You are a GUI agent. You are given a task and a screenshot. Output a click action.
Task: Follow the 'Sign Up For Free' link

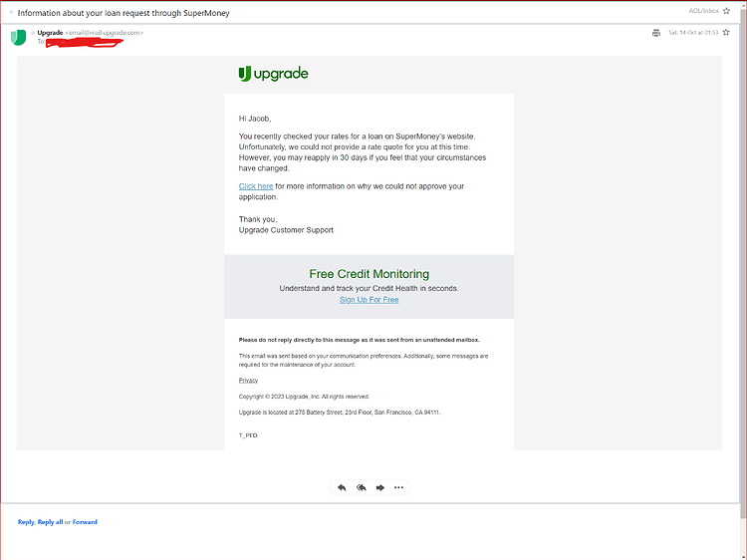(x=370, y=299)
